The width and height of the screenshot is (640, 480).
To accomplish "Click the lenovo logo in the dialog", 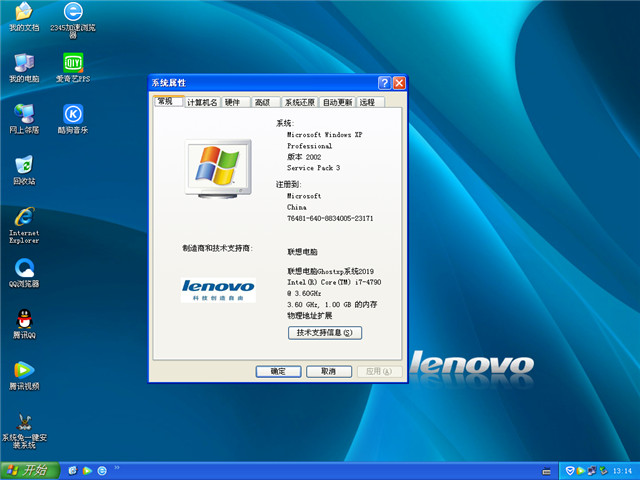I will pos(218,290).
